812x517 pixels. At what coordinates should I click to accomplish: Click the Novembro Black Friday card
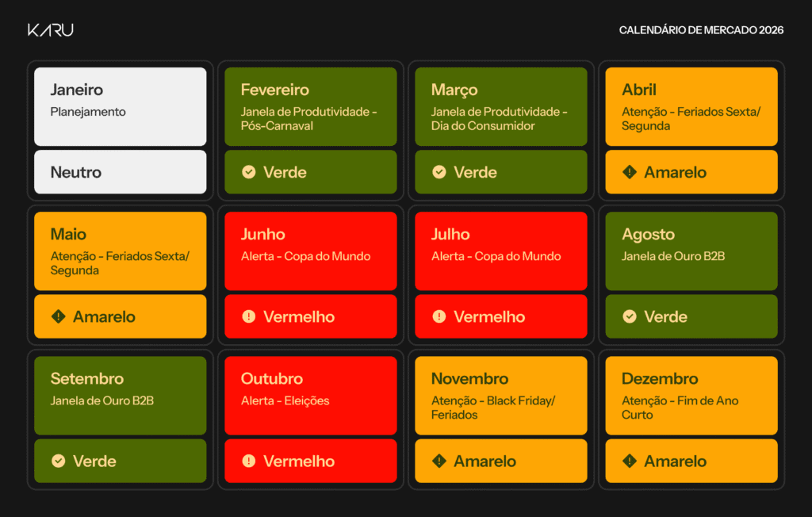(501, 395)
